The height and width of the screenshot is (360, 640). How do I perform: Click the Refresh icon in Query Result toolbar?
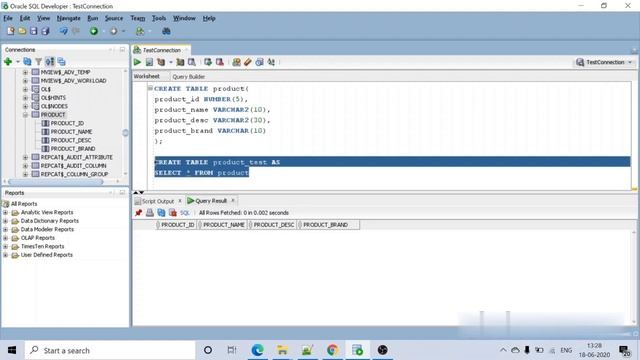(161, 213)
